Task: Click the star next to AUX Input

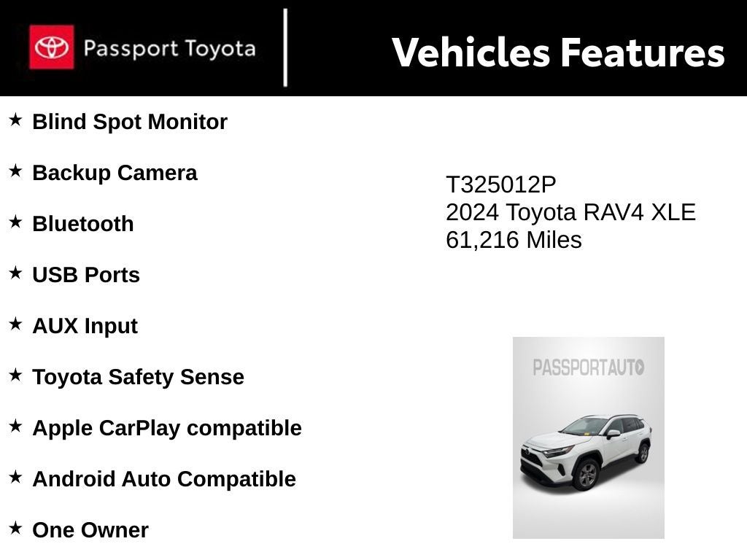Action: (15, 324)
